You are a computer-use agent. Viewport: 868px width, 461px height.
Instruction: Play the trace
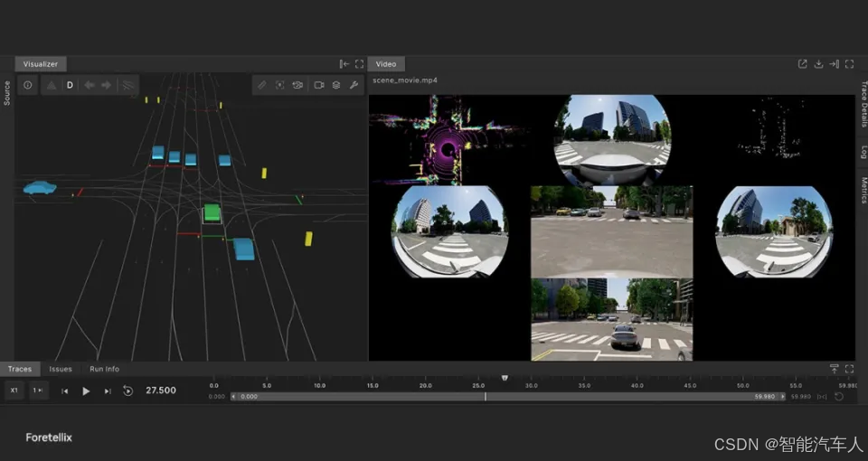86,391
